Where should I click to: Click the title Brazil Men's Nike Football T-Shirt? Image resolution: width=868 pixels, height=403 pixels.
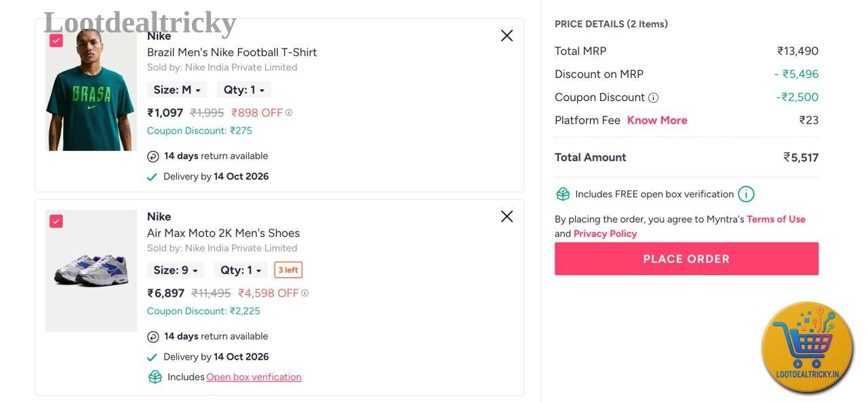coord(232,52)
